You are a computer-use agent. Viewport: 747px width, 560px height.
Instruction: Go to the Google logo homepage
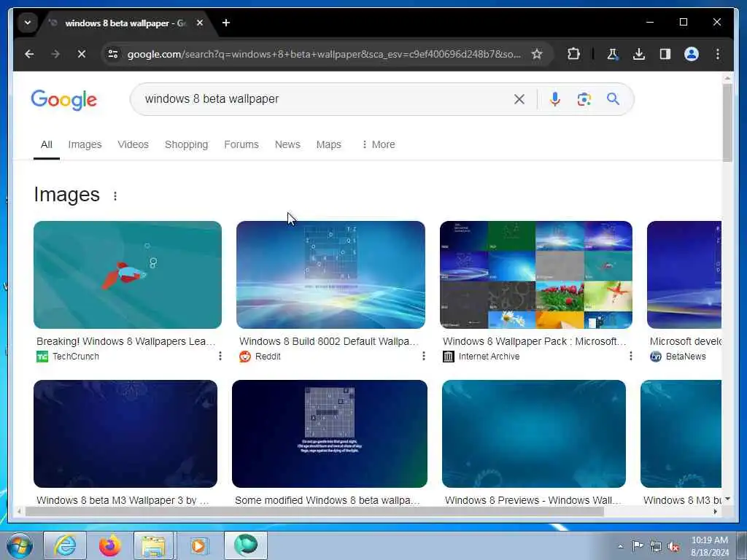click(x=64, y=99)
